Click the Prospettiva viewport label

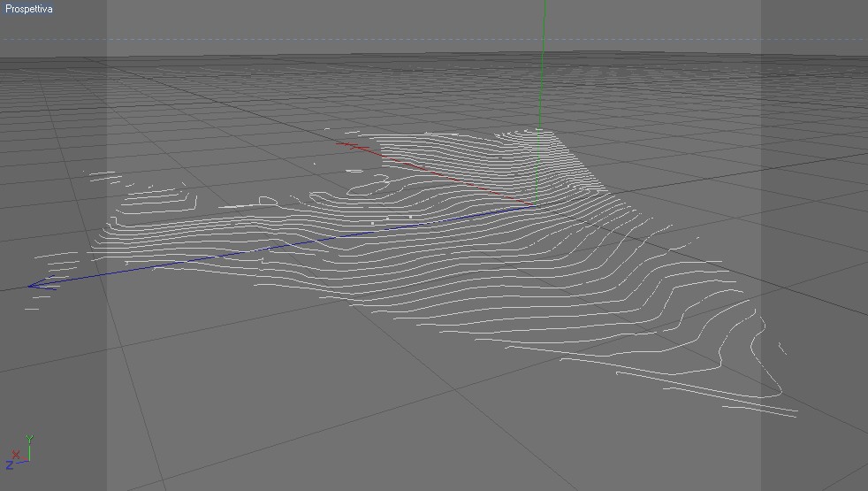tap(29, 9)
